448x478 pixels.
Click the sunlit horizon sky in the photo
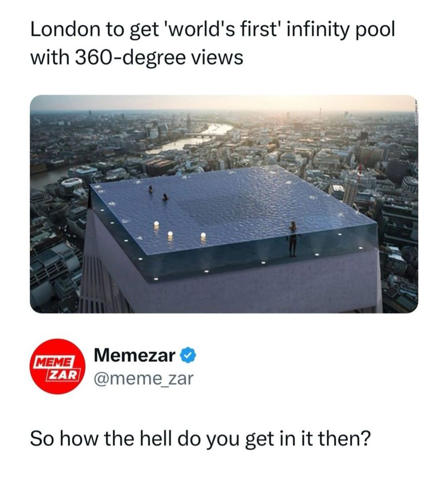pyautogui.click(x=224, y=102)
